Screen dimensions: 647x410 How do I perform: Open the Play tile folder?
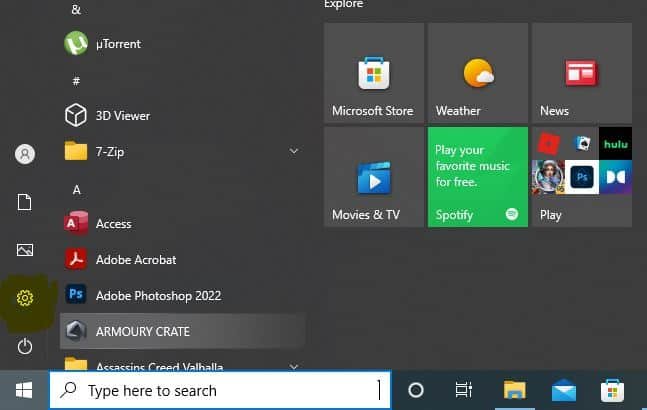[582, 177]
